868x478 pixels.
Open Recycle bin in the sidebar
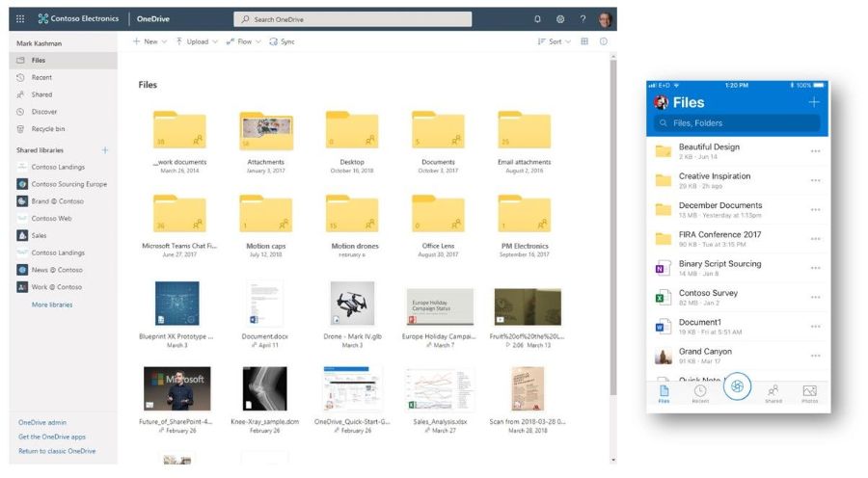pyautogui.click(x=47, y=128)
